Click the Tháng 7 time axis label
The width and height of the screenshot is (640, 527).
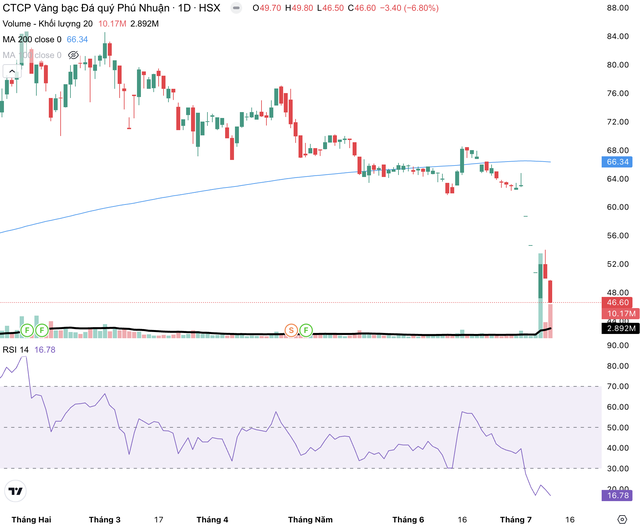click(516, 520)
